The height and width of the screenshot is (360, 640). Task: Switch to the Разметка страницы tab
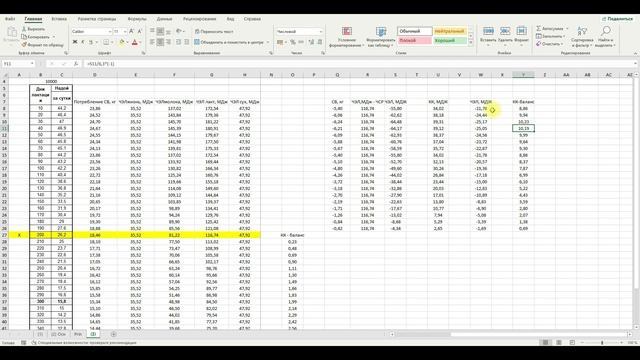coord(97,19)
